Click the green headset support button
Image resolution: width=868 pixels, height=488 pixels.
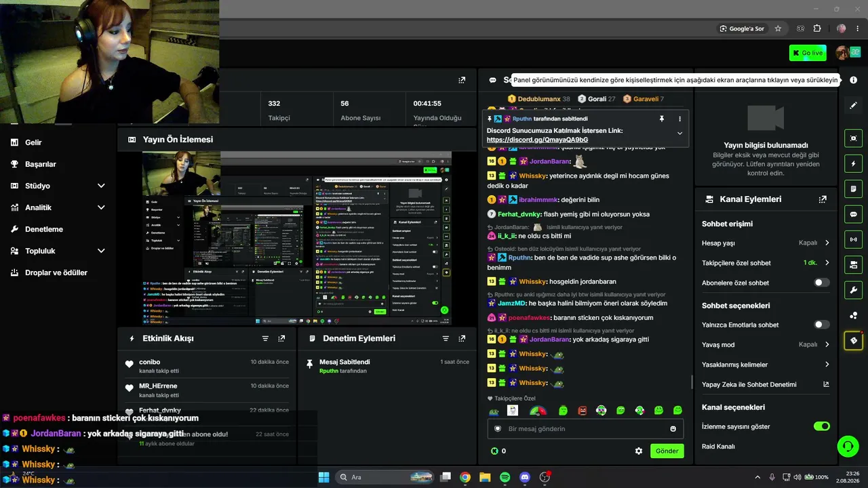(848, 446)
